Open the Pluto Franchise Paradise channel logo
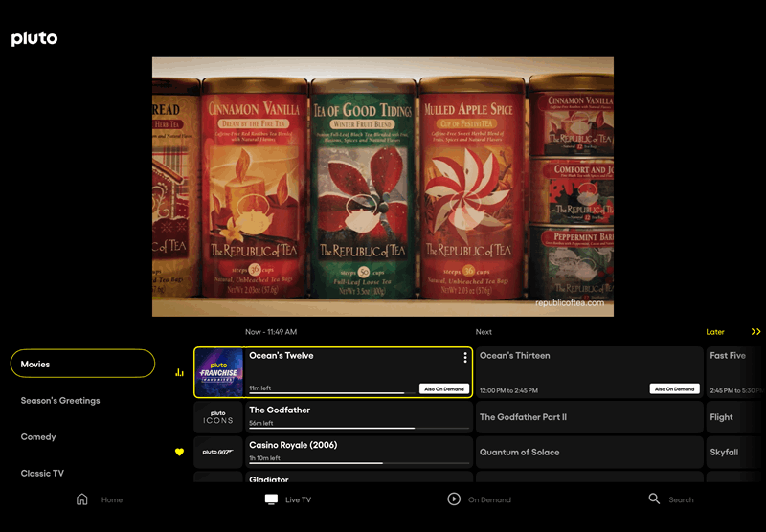766x532 pixels. 219,372
